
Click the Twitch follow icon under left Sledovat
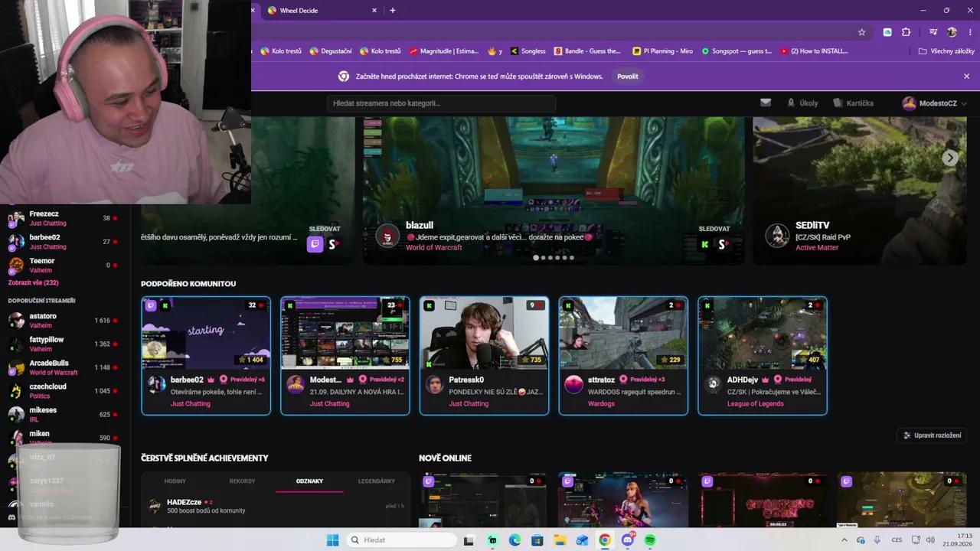315,244
